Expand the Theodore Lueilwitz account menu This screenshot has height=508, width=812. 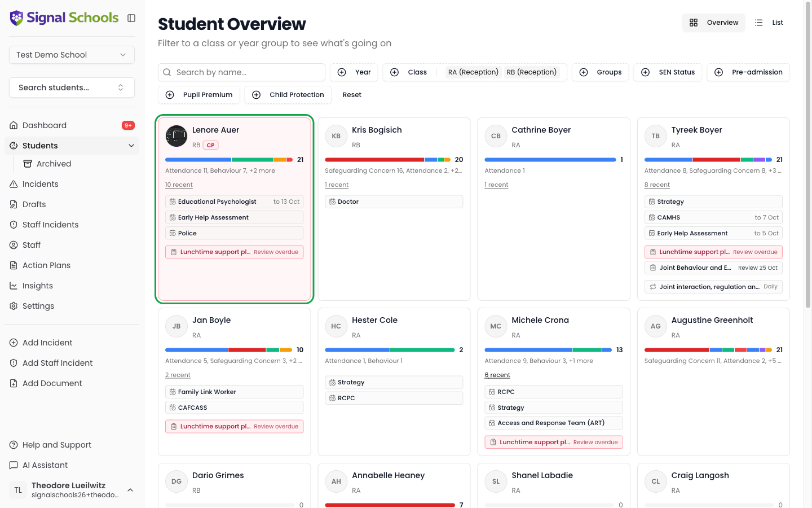click(72, 490)
